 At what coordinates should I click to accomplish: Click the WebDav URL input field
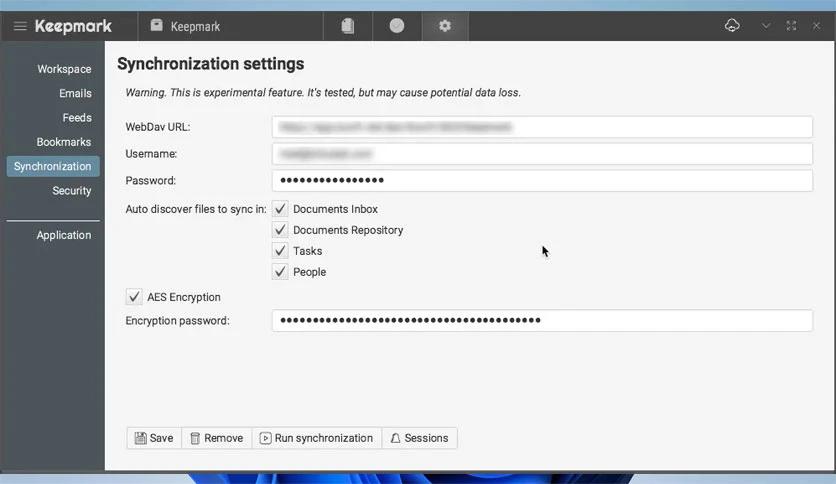coord(541,127)
